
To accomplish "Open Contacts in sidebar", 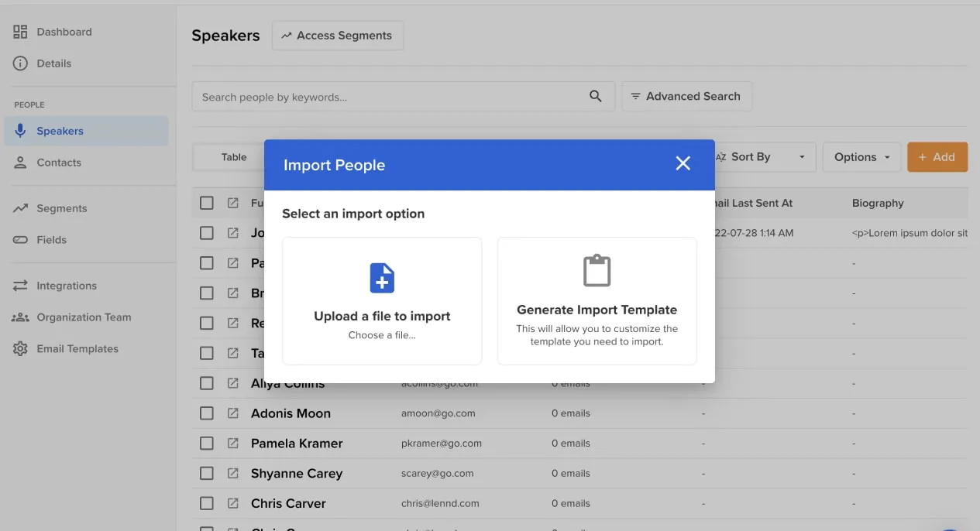I will click(x=59, y=163).
